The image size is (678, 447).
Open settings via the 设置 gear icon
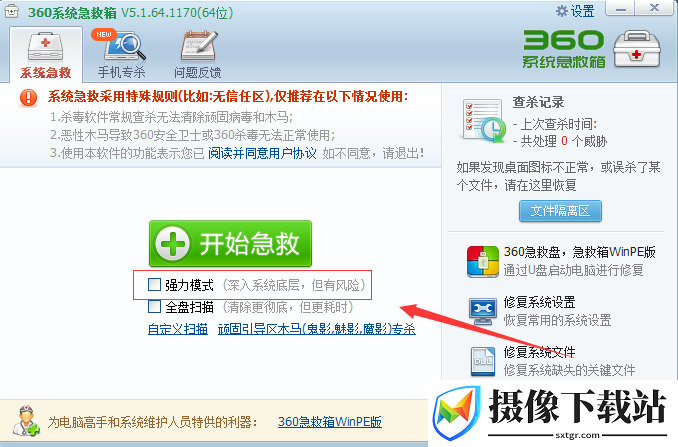[x=562, y=11]
